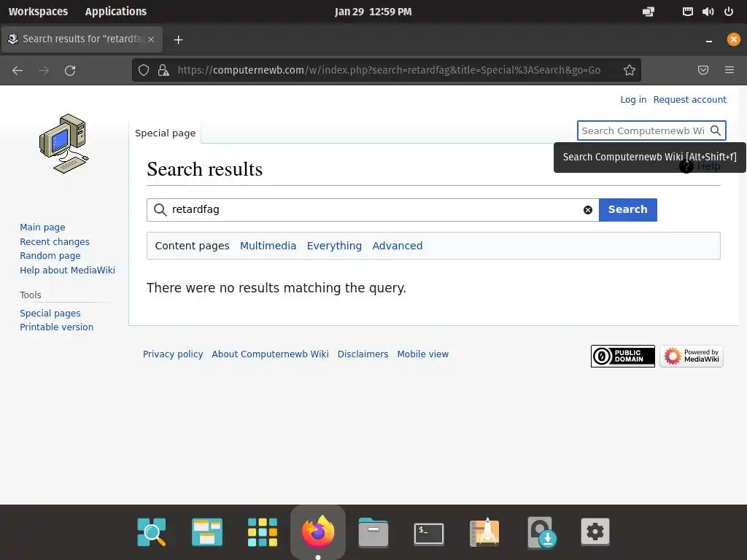Screen dimensions: 747x560
Task: Open the Pop Shop rocket icon
Action: pyautogui.click(x=484, y=532)
